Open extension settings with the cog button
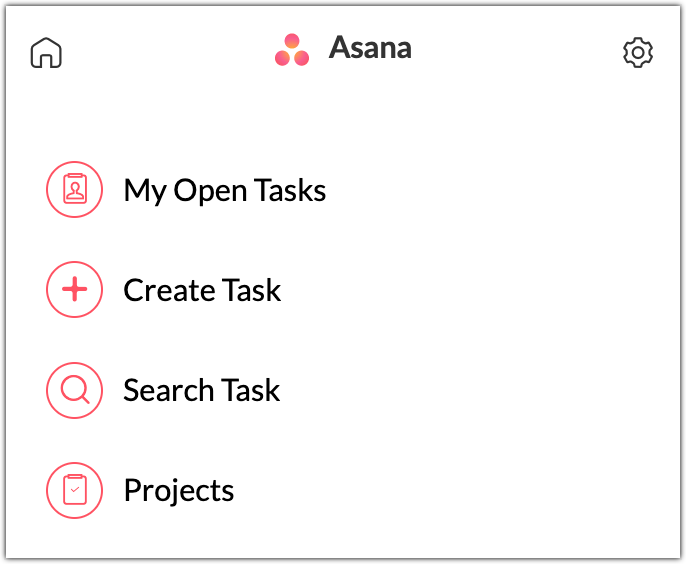Viewport: 686px width, 564px height. 637,52
